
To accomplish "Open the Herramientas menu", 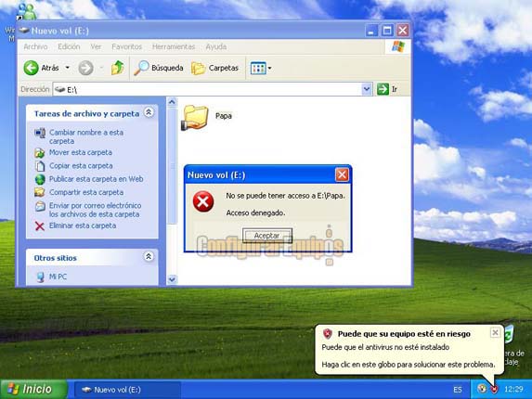I will pyautogui.click(x=174, y=46).
